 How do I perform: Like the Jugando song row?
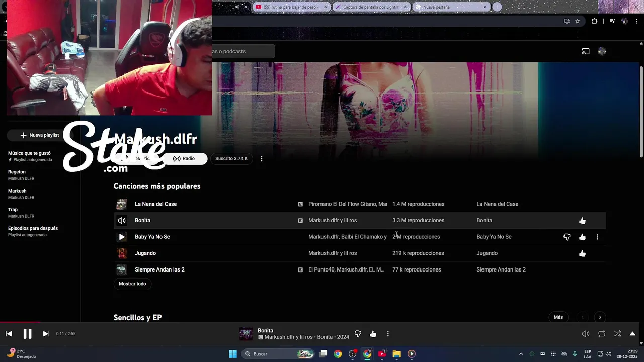pos(582,253)
